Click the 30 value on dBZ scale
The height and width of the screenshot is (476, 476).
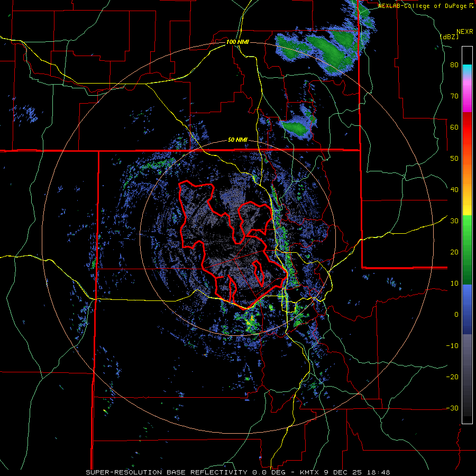454,221
